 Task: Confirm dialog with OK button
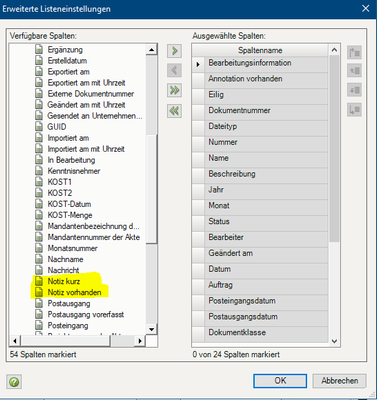tap(280, 381)
